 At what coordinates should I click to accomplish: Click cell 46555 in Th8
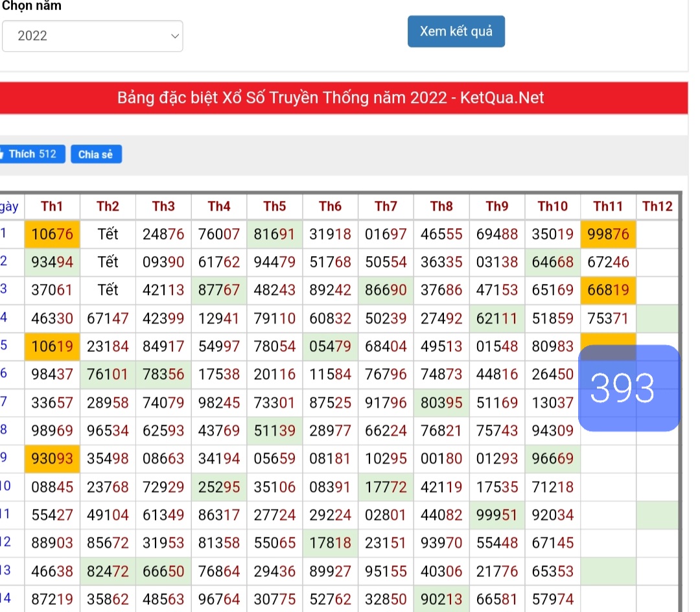click(x=441, y=234)
